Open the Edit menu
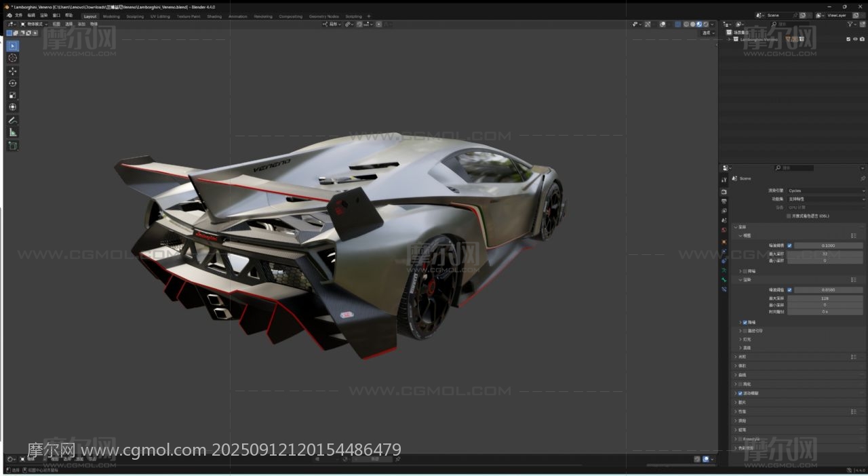 point(31,16)
